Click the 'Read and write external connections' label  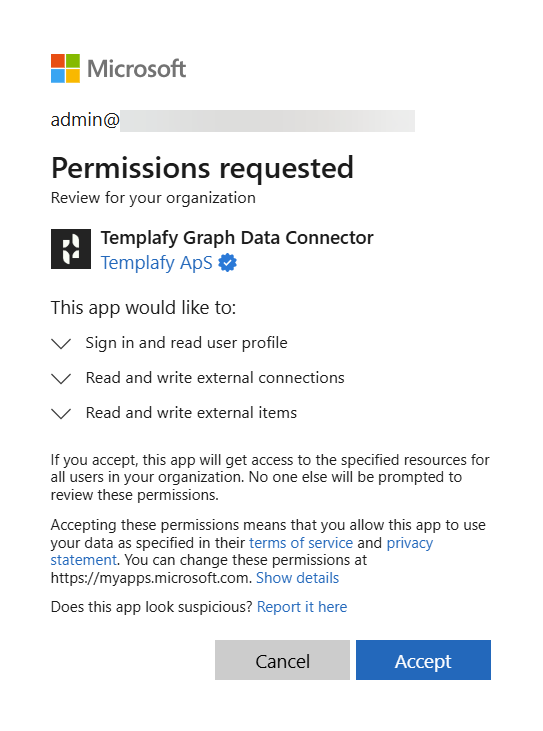[215, 378]
